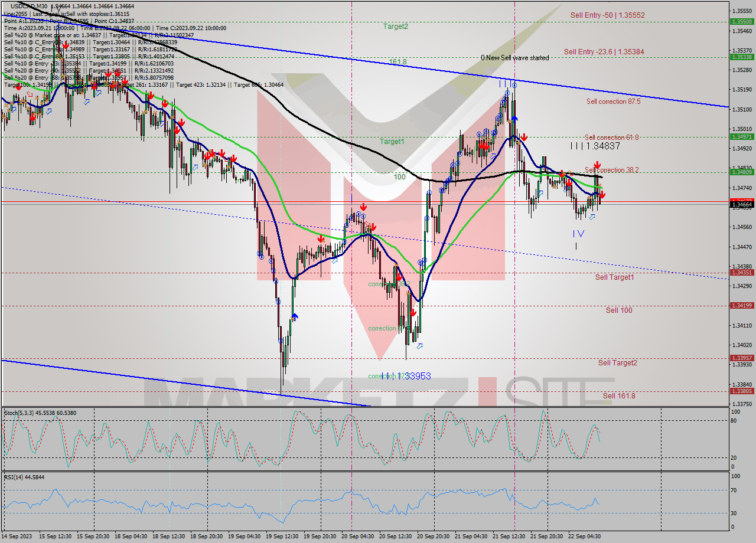Click the red 1.34351 price tag
Viewport: 756px width, 543px height.
[x=741, y=273]
